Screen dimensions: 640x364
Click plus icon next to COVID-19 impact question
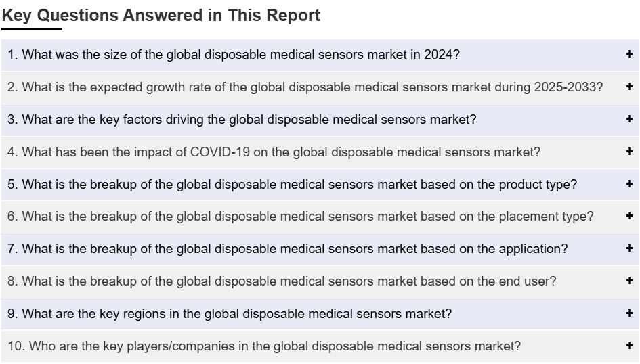(x=629, y=152)
